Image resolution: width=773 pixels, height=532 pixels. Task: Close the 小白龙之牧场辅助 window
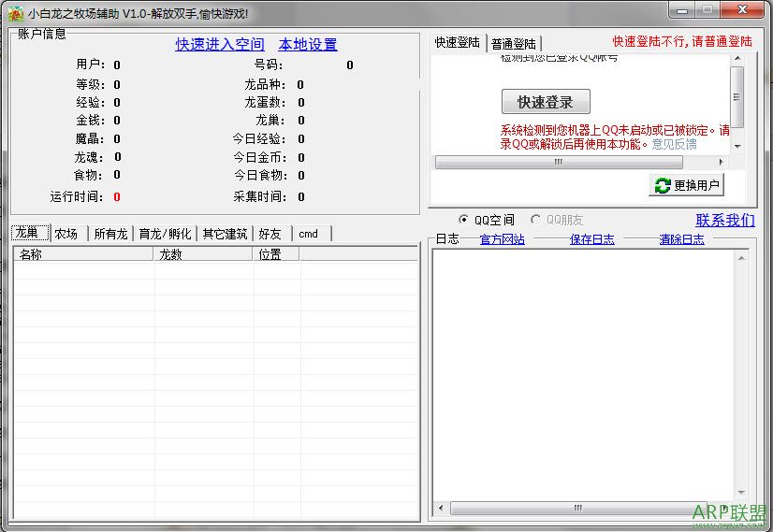[x=742, y=10]
